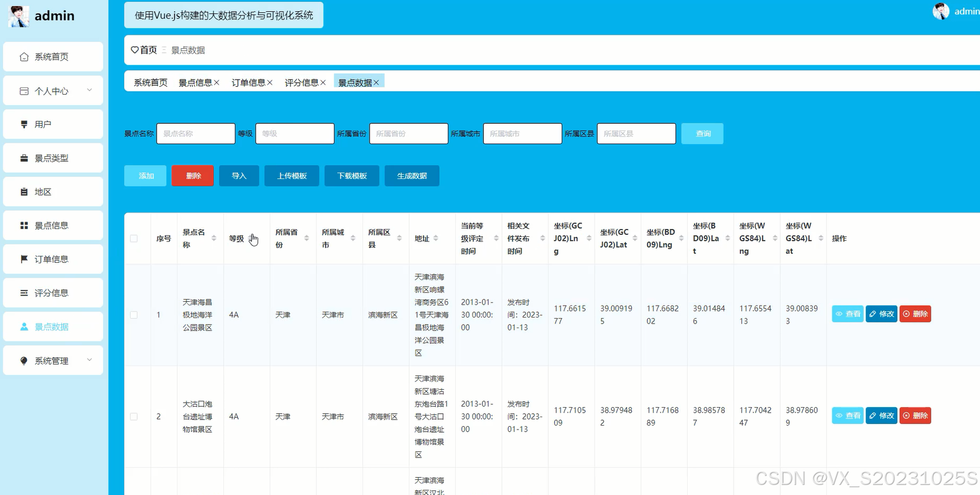Switch to the 景点信息 tab
This screenshot has height=495, width=980.
[x=195, y=82]
